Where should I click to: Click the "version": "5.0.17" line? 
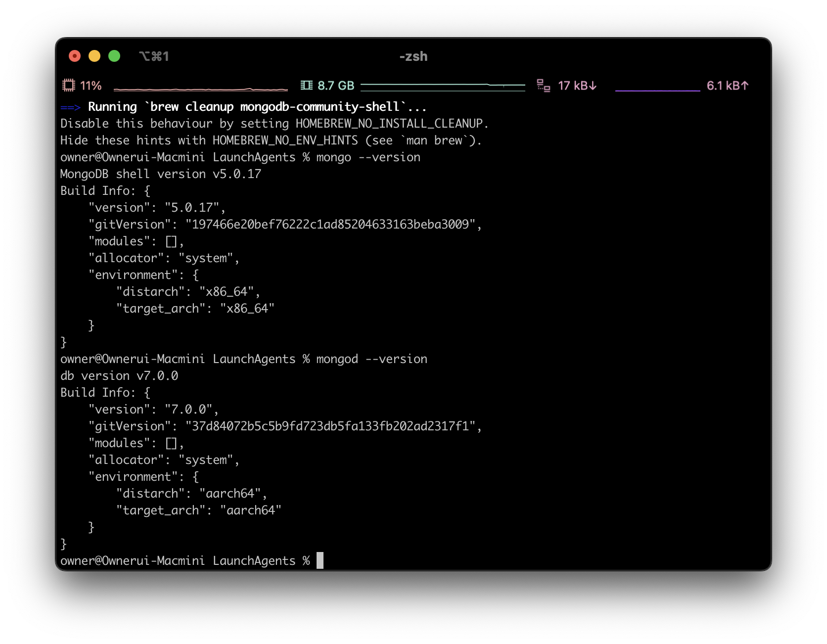(x=157, y=208)
